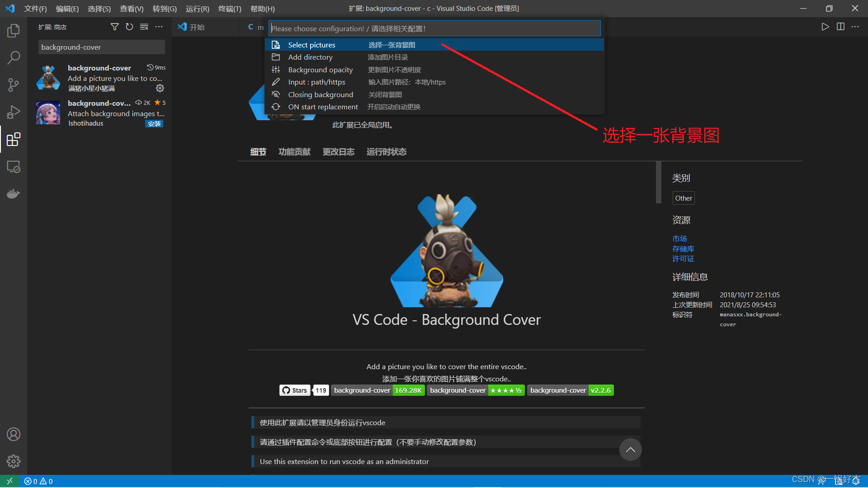Switch to the 开始 editor tab
868x488 pixels.
206,27
